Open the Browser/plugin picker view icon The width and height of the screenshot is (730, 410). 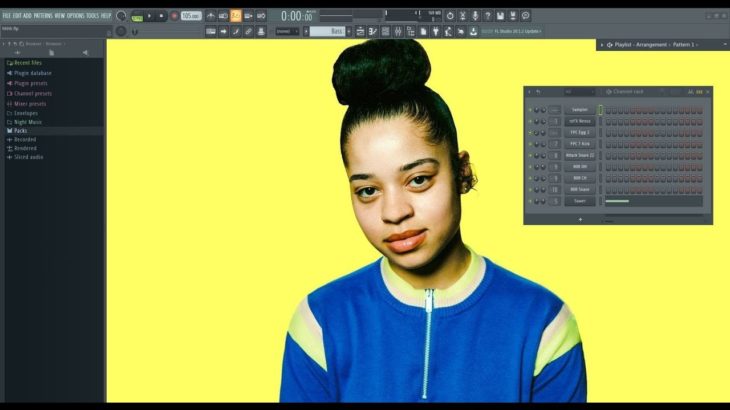pyautogui.click(x=411, y=31)
